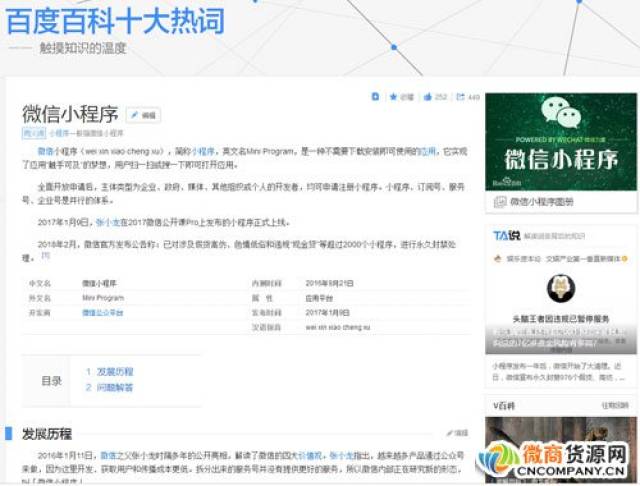Click the 目录 contents label
Screen dimensions: 640x486
tap(51, 381)
